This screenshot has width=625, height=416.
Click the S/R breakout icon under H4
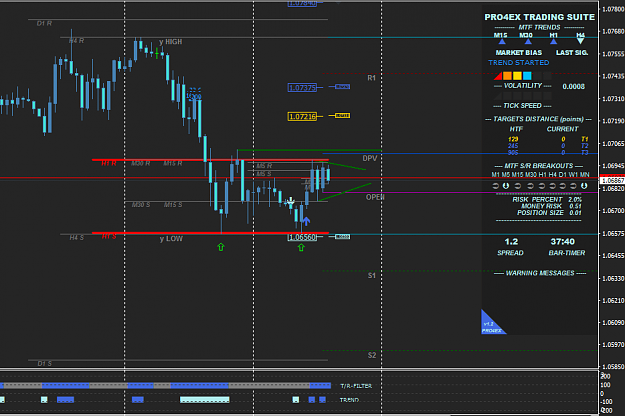tap(552, 186)
